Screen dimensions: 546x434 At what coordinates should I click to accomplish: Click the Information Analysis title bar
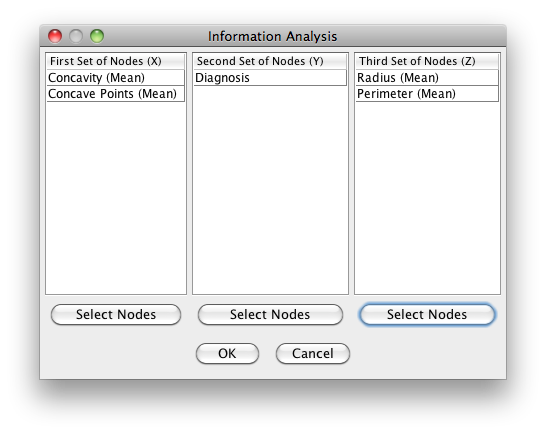(x=273, y=36)
